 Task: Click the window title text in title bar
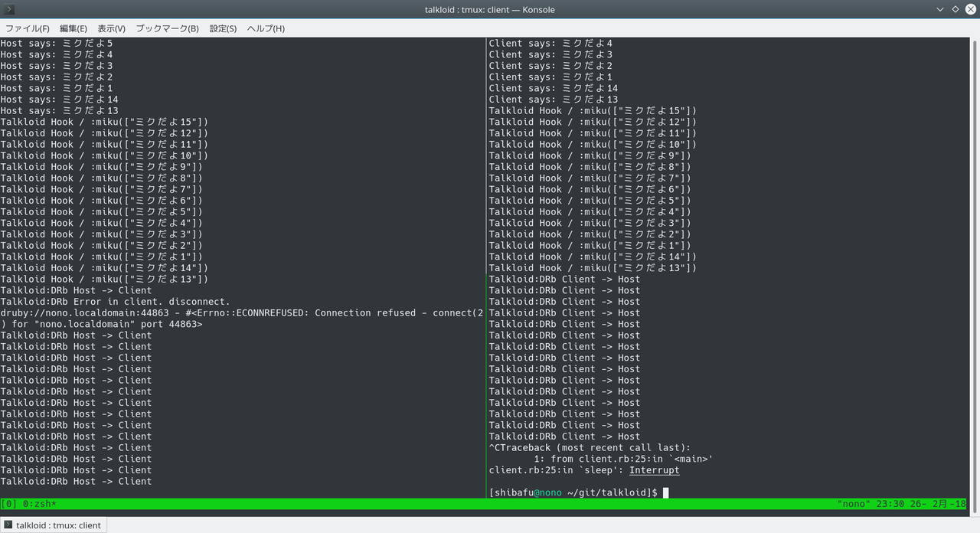pyautogui.click(x=489, y=9)
